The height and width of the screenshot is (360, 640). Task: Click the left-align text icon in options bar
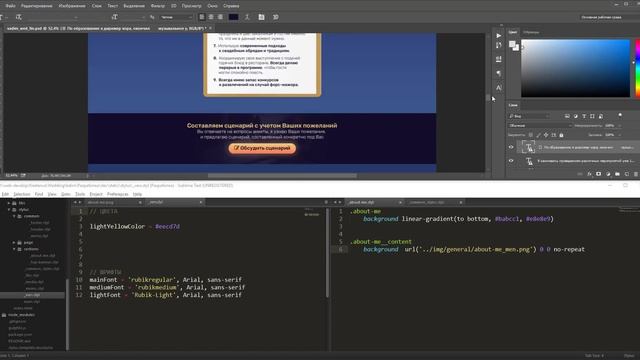(x=202, y=17)
